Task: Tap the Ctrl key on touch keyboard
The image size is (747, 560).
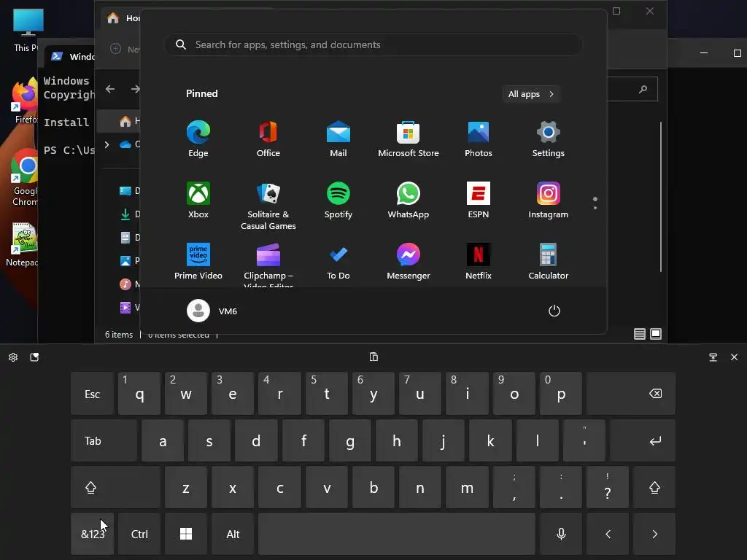Action: (x=139, y=534)
